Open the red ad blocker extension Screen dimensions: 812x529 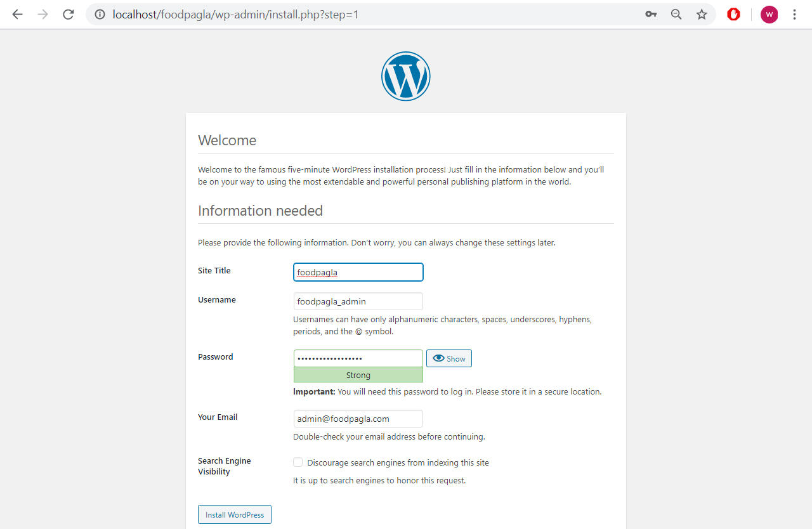733,14
